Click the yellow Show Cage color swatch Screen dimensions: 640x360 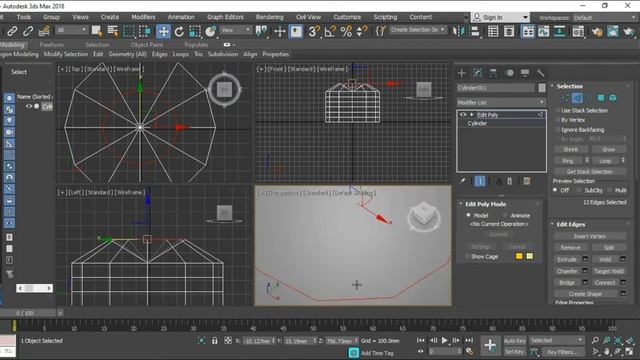(519, 256)
